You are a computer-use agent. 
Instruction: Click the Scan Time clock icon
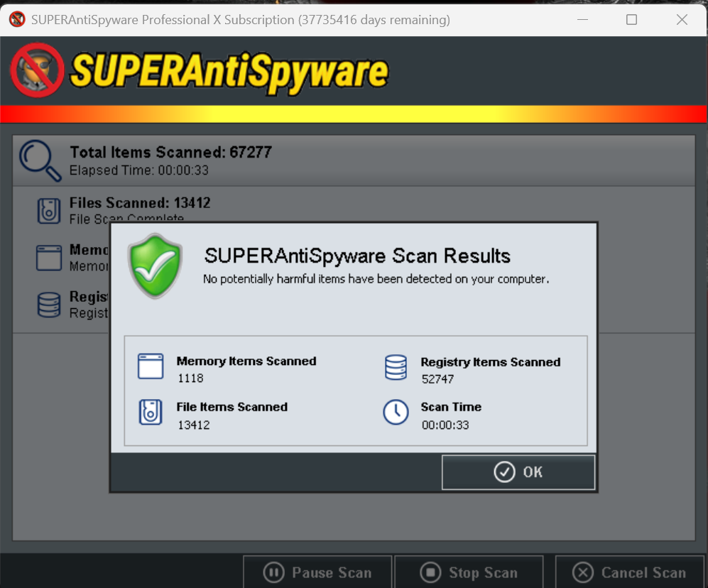coord(396,412)
